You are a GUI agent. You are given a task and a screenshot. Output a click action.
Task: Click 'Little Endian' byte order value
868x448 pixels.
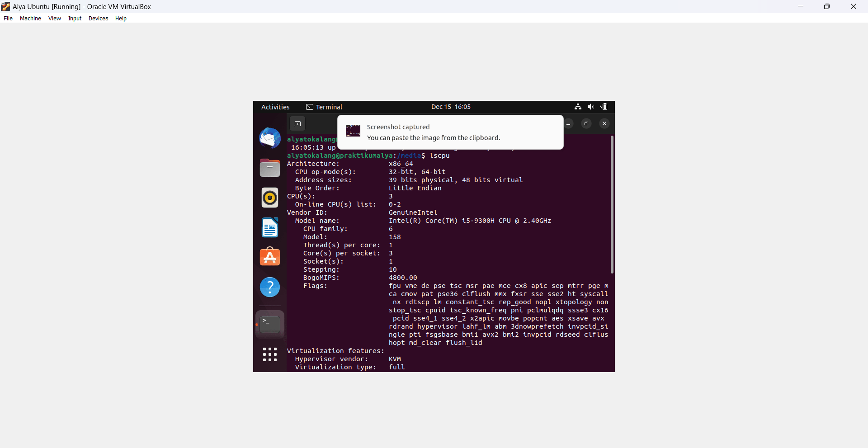point(415,188)
